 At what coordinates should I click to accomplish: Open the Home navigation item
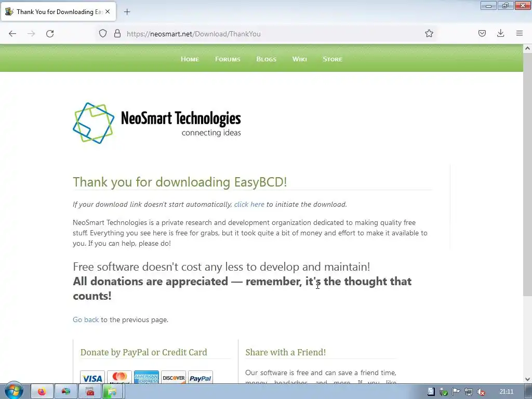click(190, 59)
